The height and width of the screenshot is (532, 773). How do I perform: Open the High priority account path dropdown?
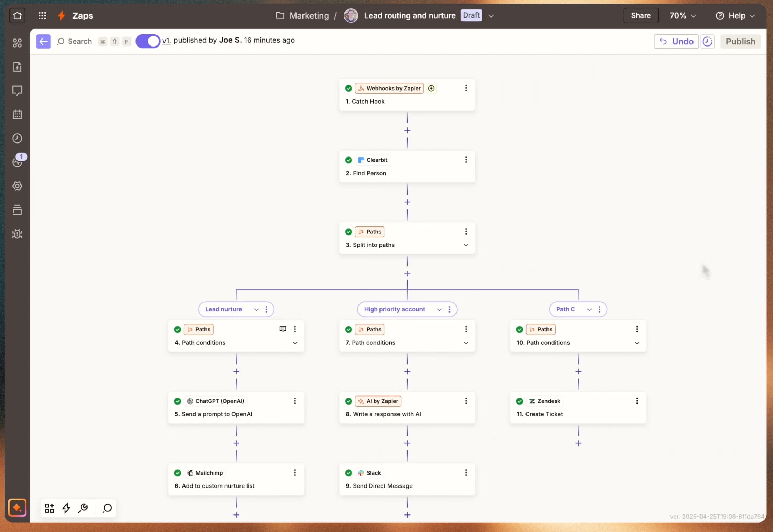tap(439, 309)
